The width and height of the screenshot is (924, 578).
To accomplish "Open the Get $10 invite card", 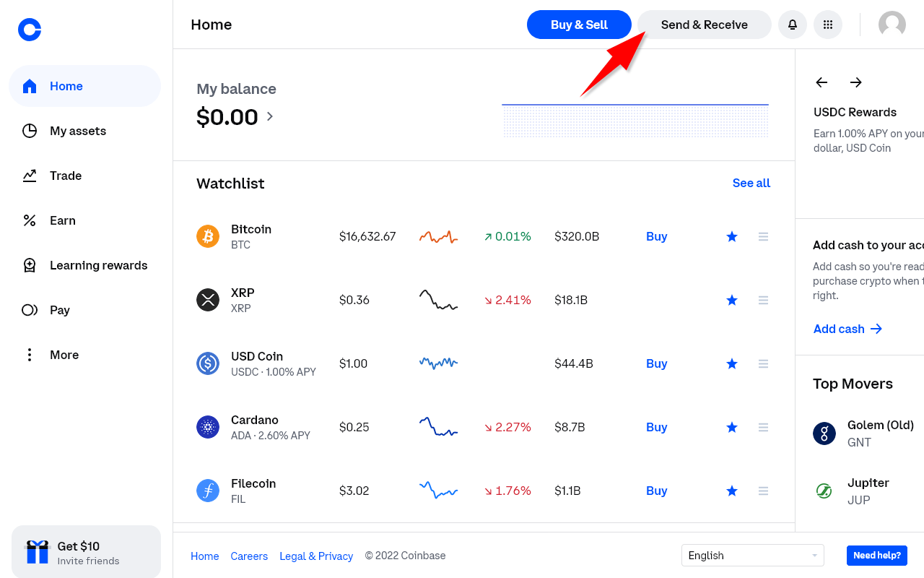I will (x=86, y=552).
